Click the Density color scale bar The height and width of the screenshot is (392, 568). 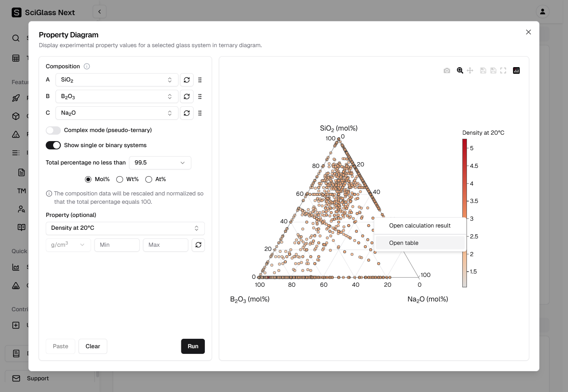[x=465, y=213]
